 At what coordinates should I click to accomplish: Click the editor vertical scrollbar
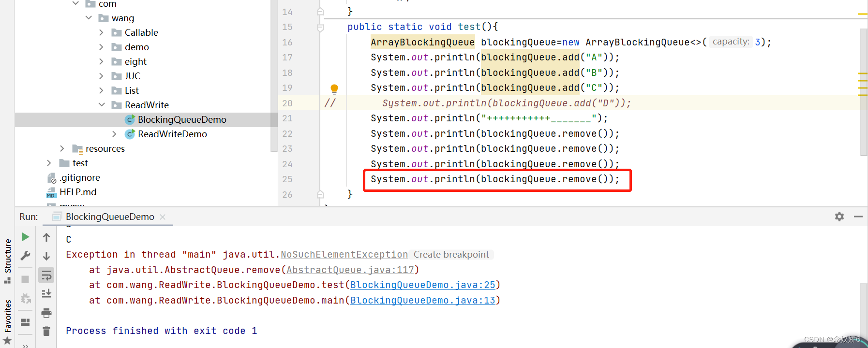pos(864,92)
